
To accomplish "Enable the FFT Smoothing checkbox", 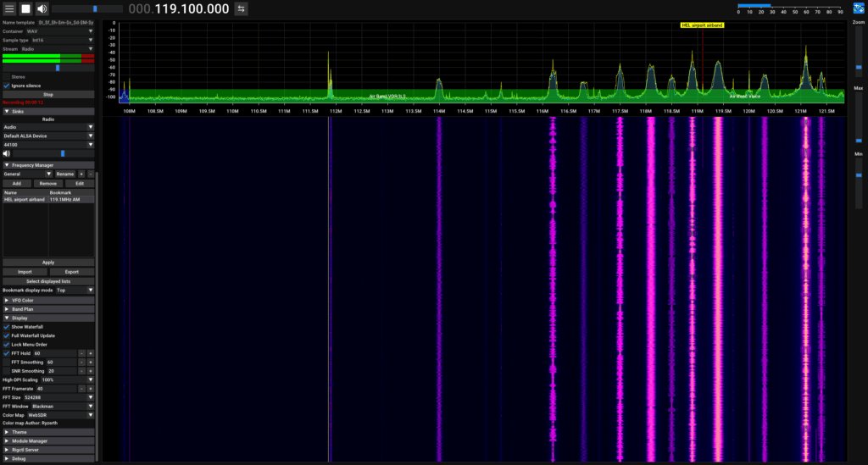I will tap(7, 363).
